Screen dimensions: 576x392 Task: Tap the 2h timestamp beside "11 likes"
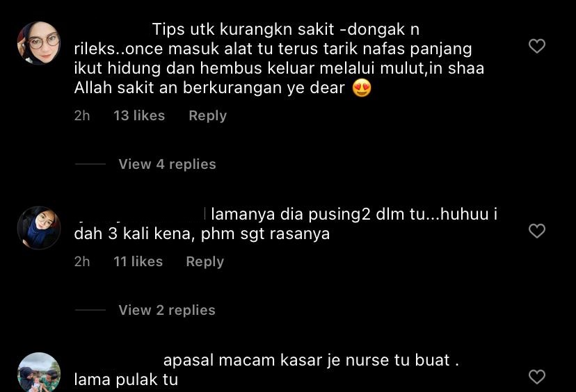coord(82,262)
